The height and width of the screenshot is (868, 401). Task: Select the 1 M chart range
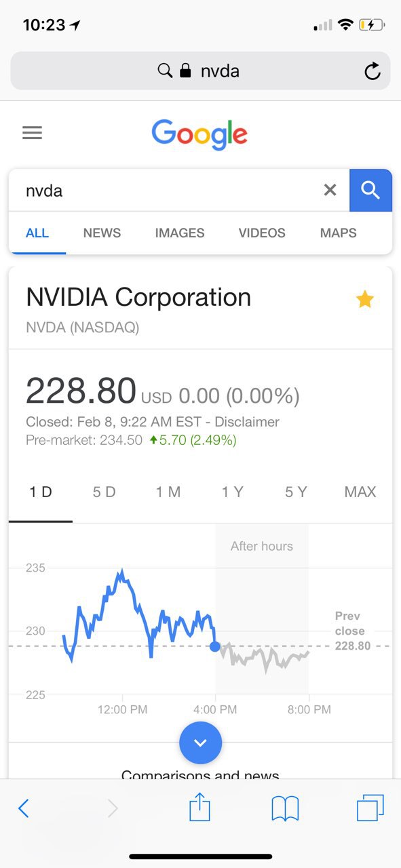click(168, 492)
